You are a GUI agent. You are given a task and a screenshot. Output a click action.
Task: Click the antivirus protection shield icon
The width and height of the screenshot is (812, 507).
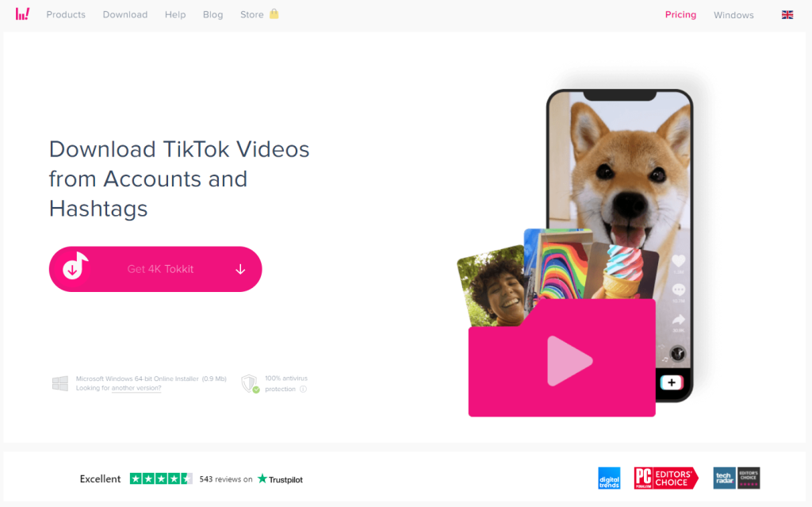coord(250,383)
